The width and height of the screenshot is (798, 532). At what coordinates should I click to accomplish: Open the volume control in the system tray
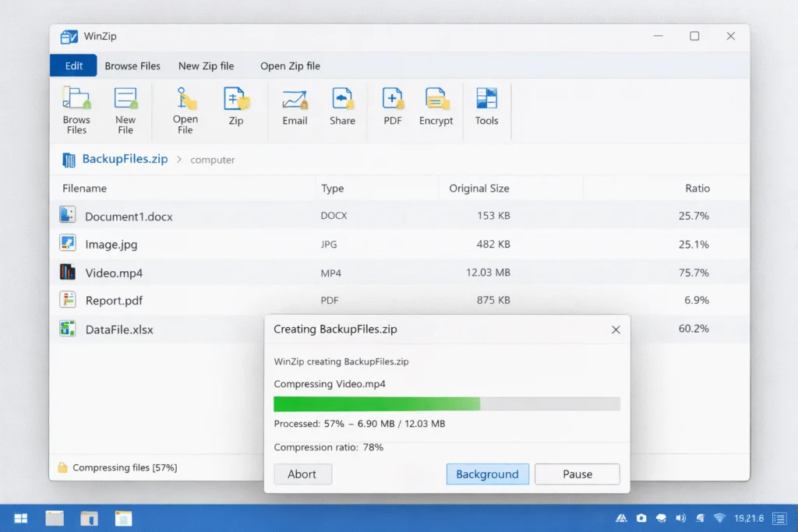[680, 517]
